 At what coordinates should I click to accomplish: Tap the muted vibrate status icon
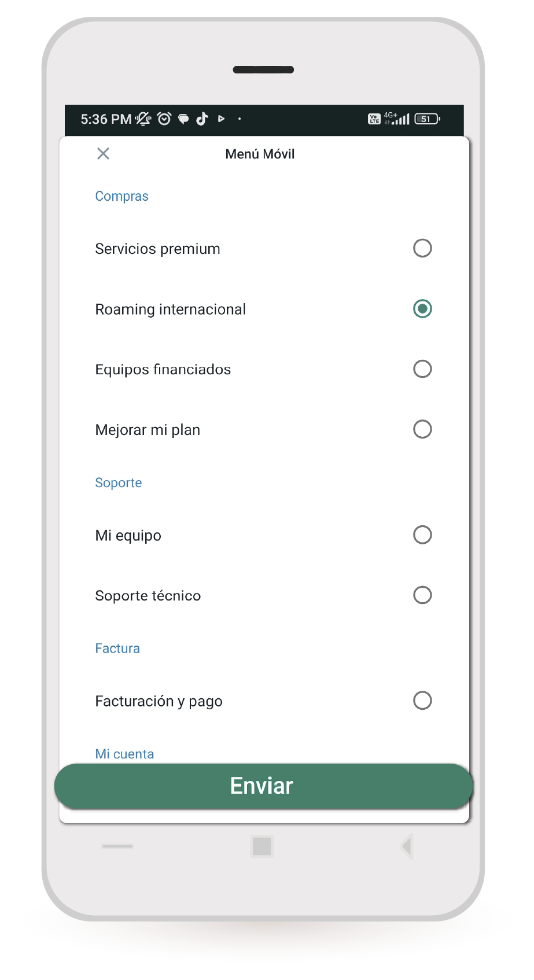pos(143,119)
